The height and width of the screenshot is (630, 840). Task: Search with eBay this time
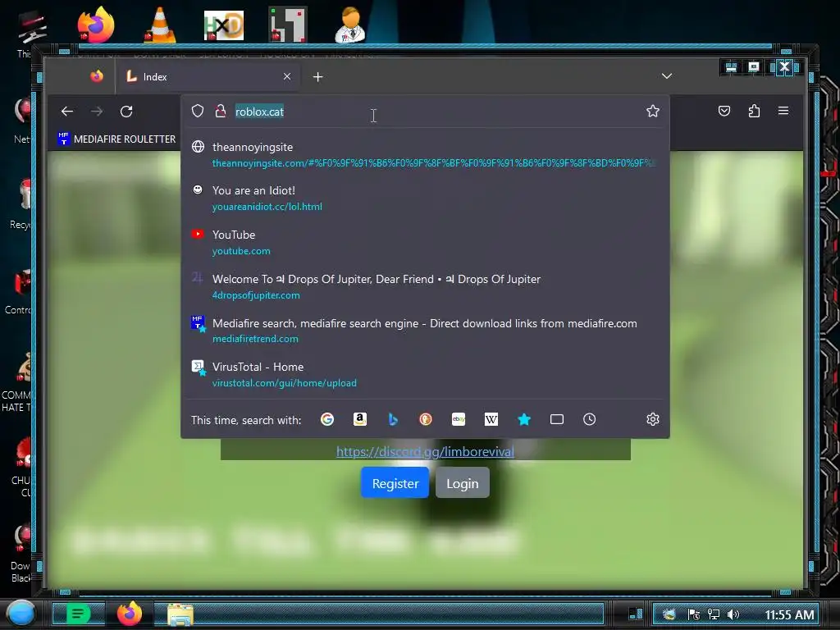[459, 419]
